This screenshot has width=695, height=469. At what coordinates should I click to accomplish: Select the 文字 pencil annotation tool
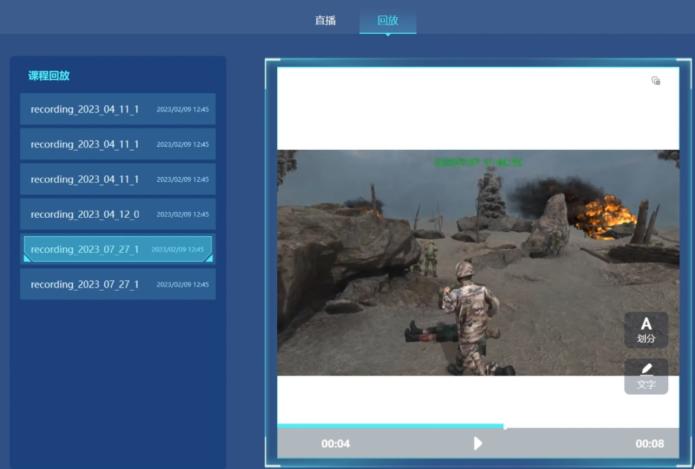[x=646, y=376]
